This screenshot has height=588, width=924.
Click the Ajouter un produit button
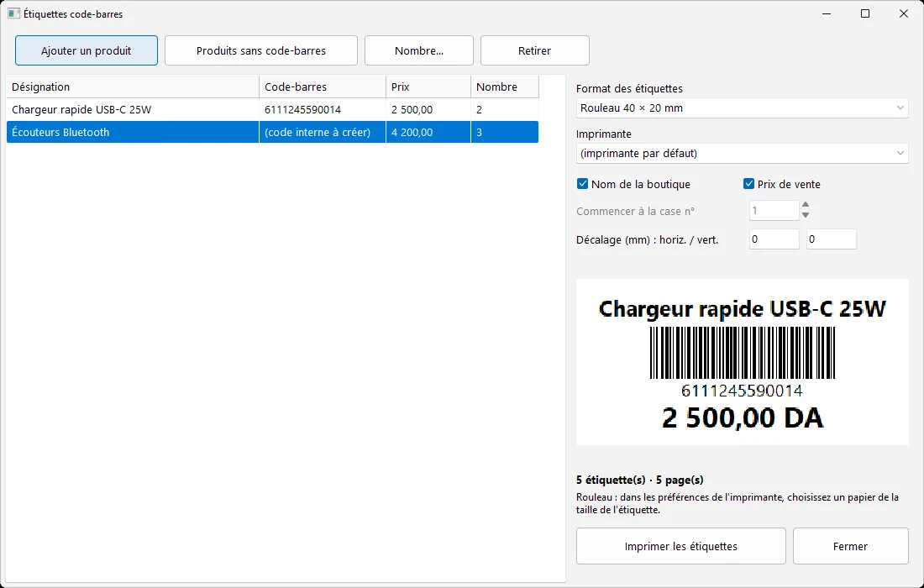(86, 50)
